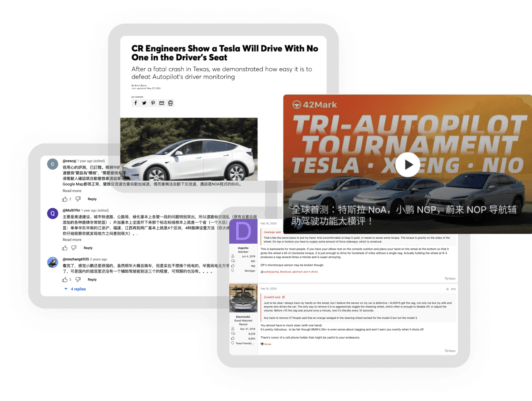Viewport: 532px width, 401px height.
Task: Open @cescyj's gray C avatar
Action: [52, 164]
